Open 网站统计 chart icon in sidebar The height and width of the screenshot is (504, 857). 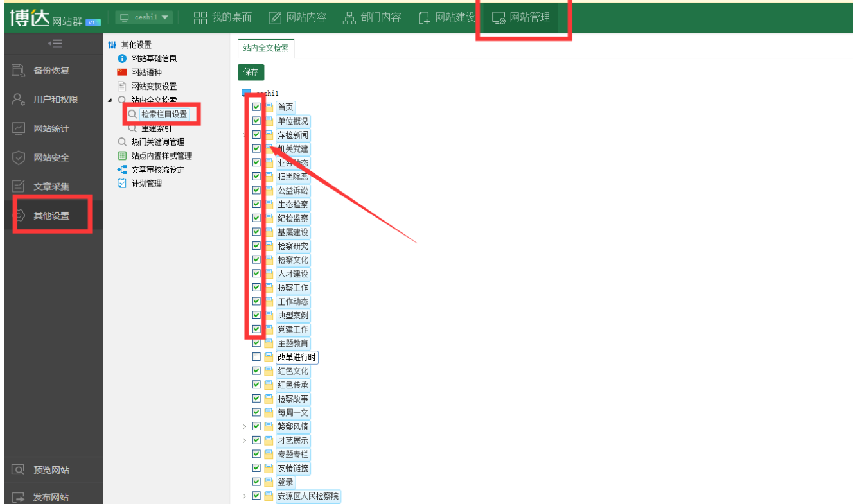point(19,128)
